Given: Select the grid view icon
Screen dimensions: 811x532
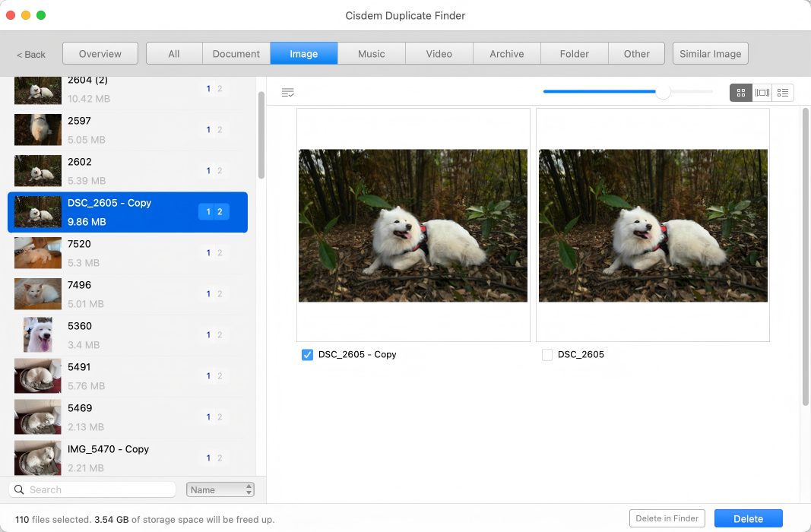Looking at the screenshot, I should pos(740,92).
